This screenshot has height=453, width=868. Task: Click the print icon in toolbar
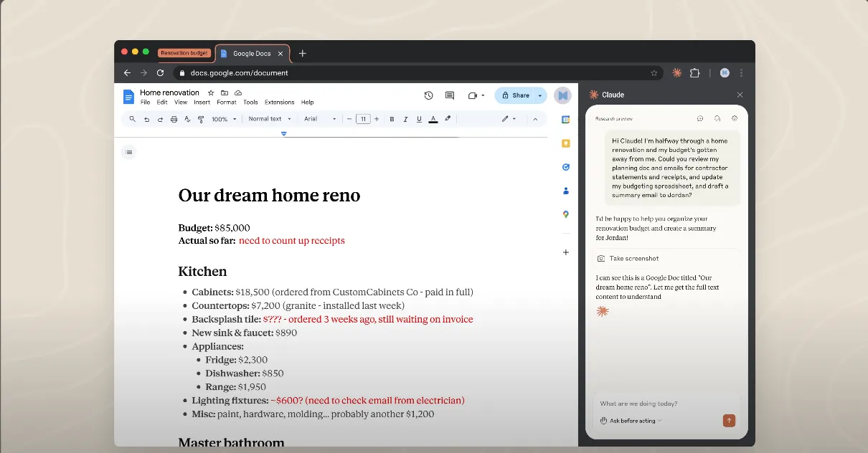pos(174,119)
